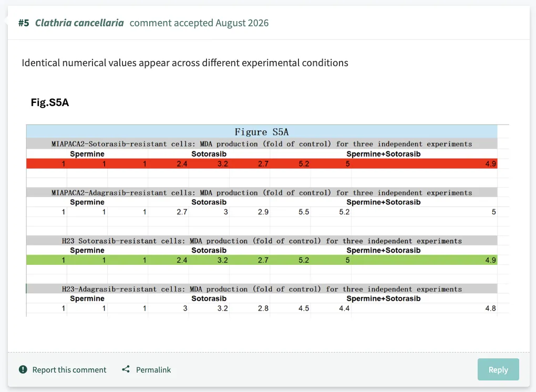
Task: Click value 4.5 in the H23-Adagrasib row
Action: click(304, 308)
